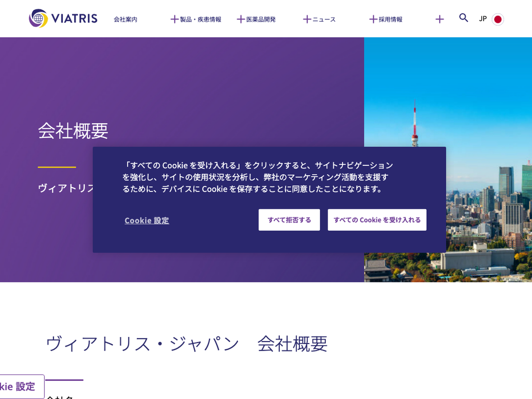Open the 製品・疾患情報 menu item
The image size is (532, 399).
click(x=200, y=20)
